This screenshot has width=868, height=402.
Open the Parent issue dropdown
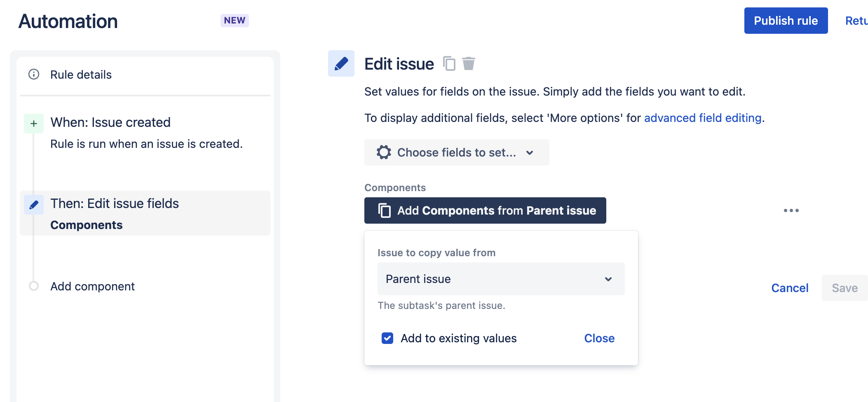(501, 279)
